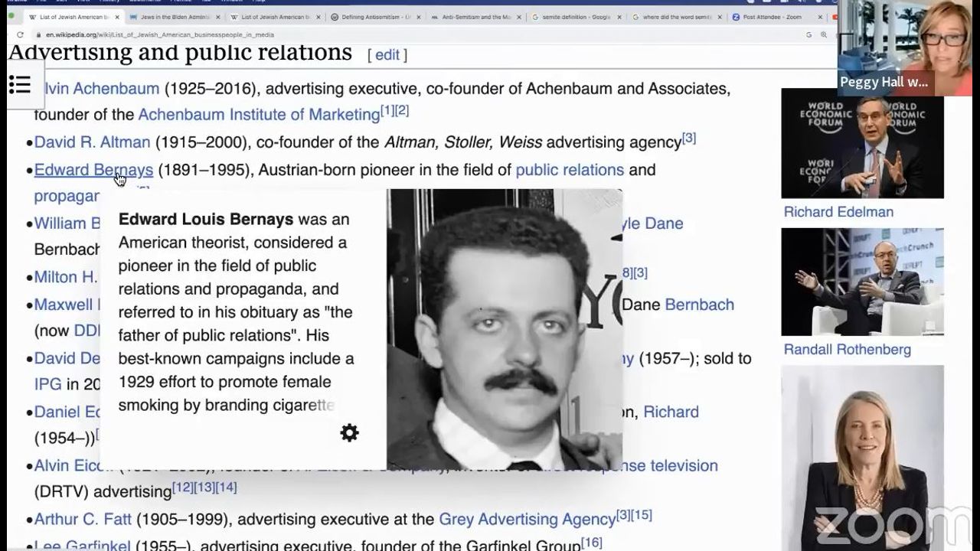The width and height of the screenshot is (980, 551).
Task: Follow the Grey Advertising Agency link
Action: [527, 520]
